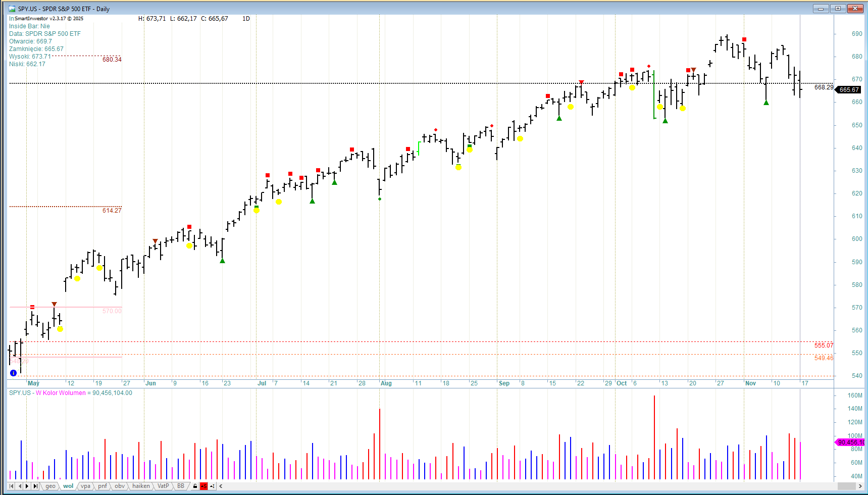Go to the previous chart sheet tab
This screenshot has height=495, width=868.
pos(20,486)
